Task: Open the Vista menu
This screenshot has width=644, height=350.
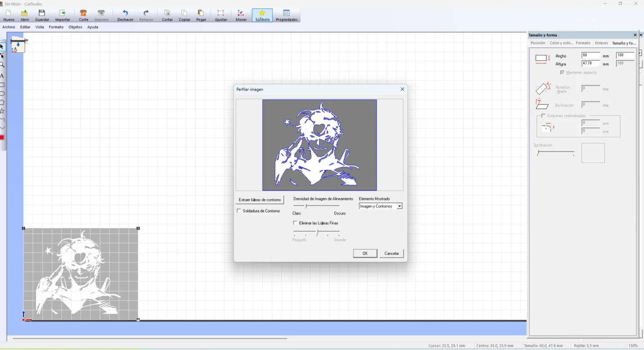Action: point(40,27)
